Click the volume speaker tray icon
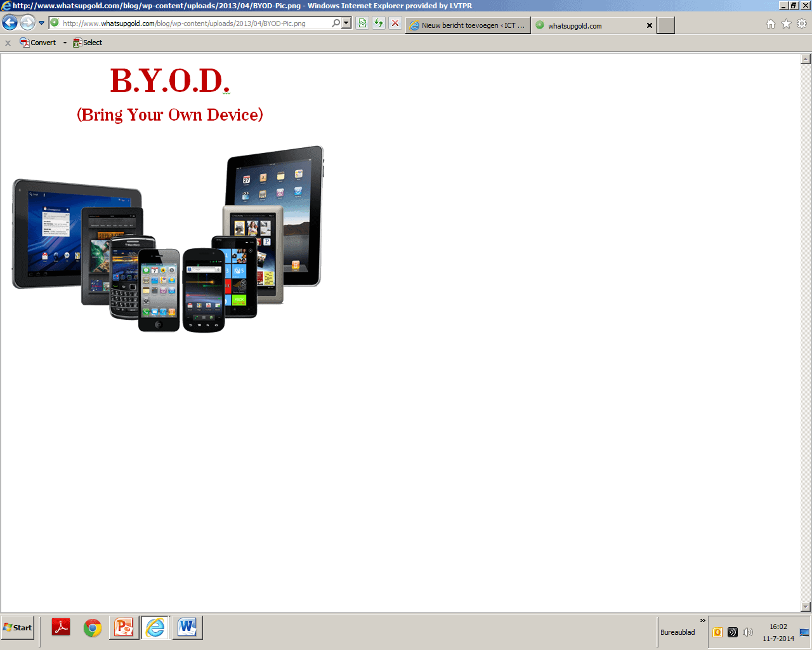Viewport: 812px width, 650px height. coord(748,632)
